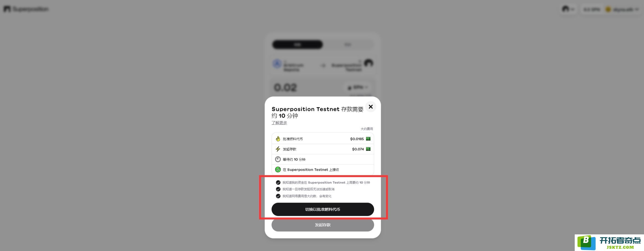
Task: Click the green checkmark receive icon
Action: (278, 169)
